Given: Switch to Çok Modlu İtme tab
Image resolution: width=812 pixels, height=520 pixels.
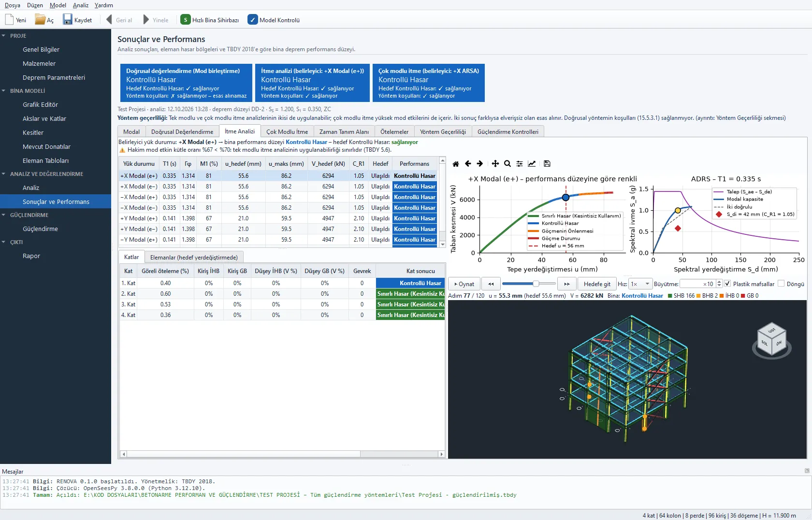Looking at the screenshot, I should [287, 131].
